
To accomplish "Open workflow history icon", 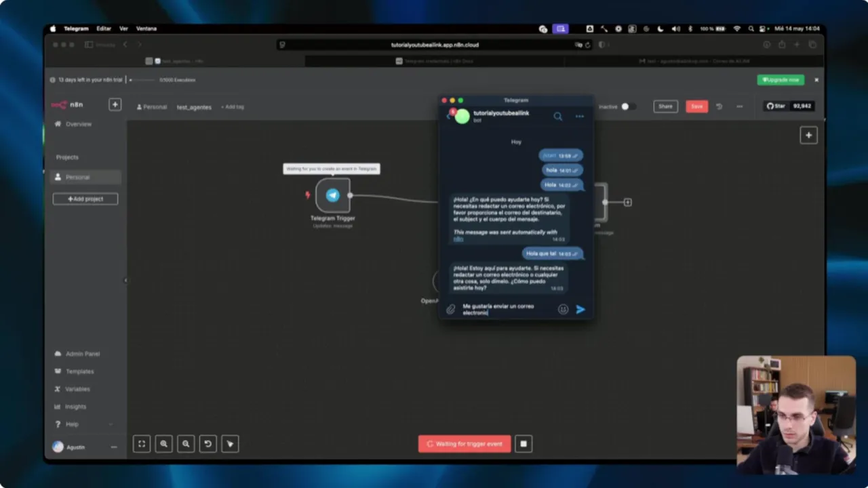I will pyautogui.click(x=719, y=106).
